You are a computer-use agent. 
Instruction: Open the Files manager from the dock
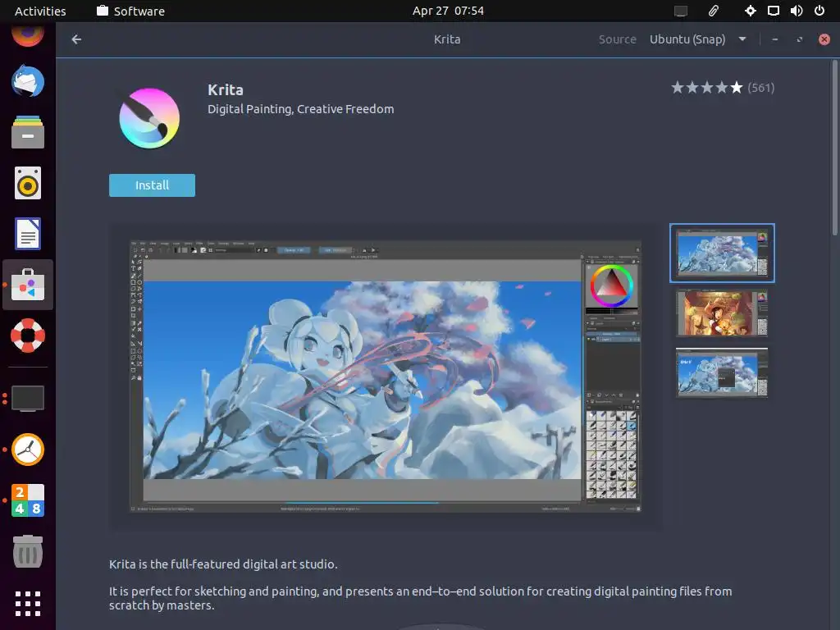[28, 132]
